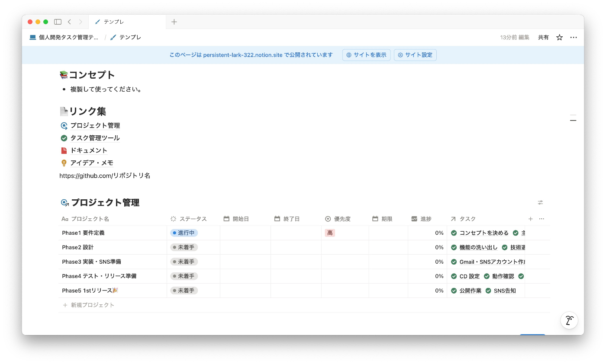606x364 pixels.
Task: Toggle the sidebar panel icon
Action: coord(58,22)
